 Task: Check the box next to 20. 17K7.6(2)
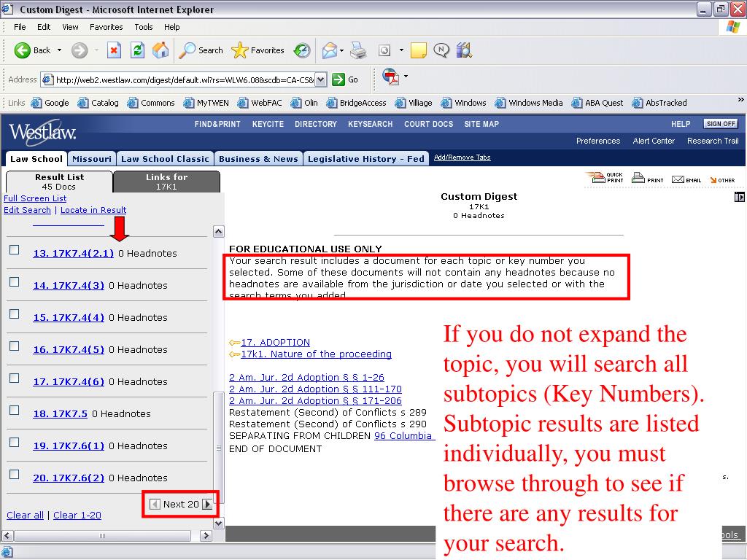point(15,475)
